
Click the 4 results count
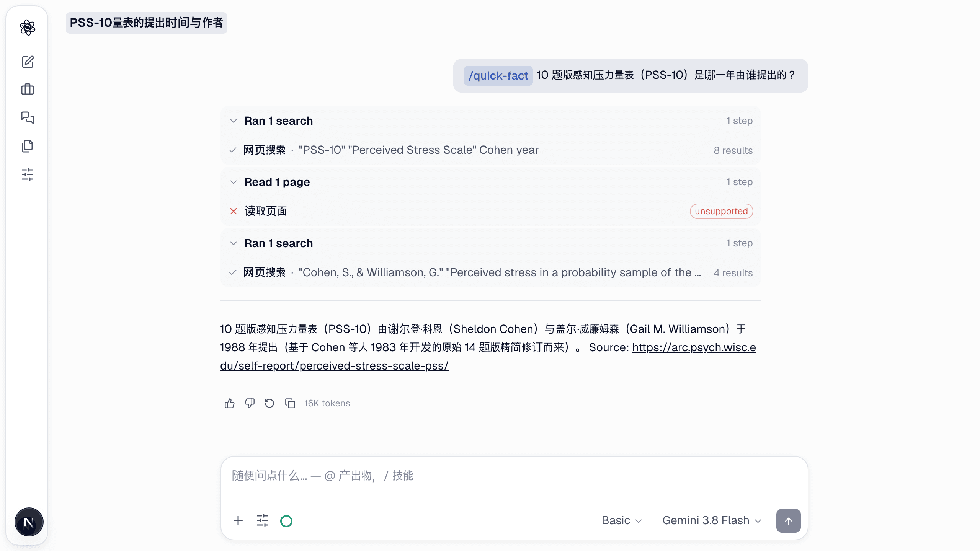click(733, 273)
